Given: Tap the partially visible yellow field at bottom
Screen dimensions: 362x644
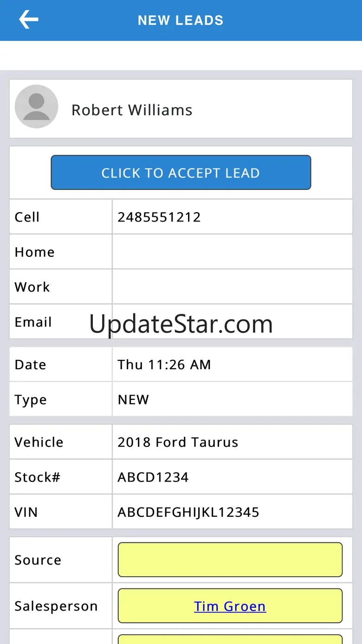Looking at the screenshot, I should tap(230, 639).
